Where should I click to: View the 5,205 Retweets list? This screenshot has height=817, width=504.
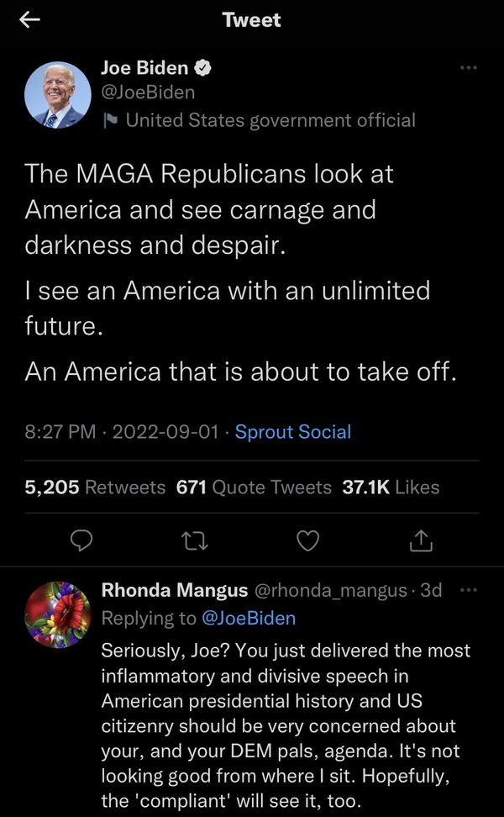pyautogui.click(x=95, y=487)
